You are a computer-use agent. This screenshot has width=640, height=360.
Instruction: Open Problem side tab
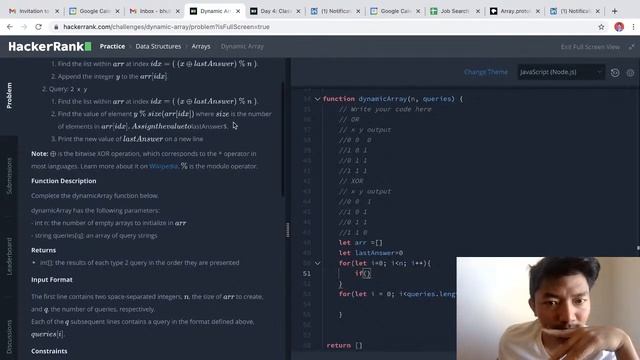tap(9, 96)
